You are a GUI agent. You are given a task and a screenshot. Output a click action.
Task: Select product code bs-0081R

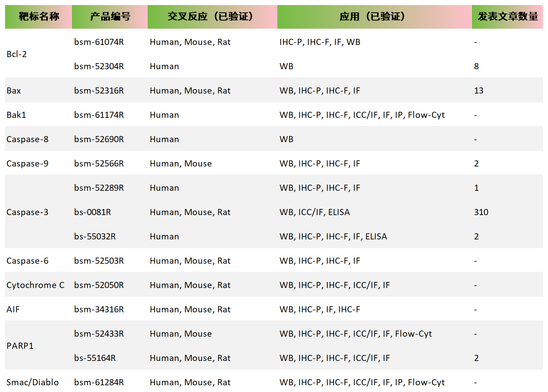(x=93, y=212)
